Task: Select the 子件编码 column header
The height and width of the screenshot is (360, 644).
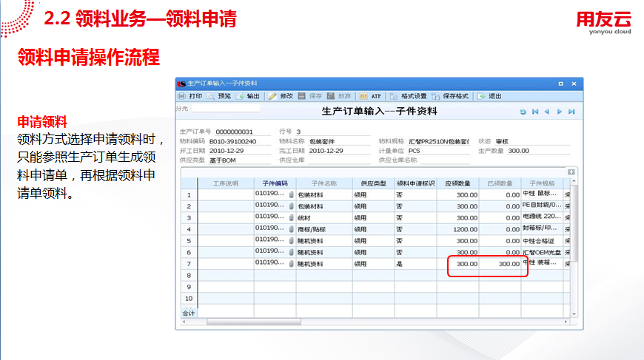Action: coord(275,183)
